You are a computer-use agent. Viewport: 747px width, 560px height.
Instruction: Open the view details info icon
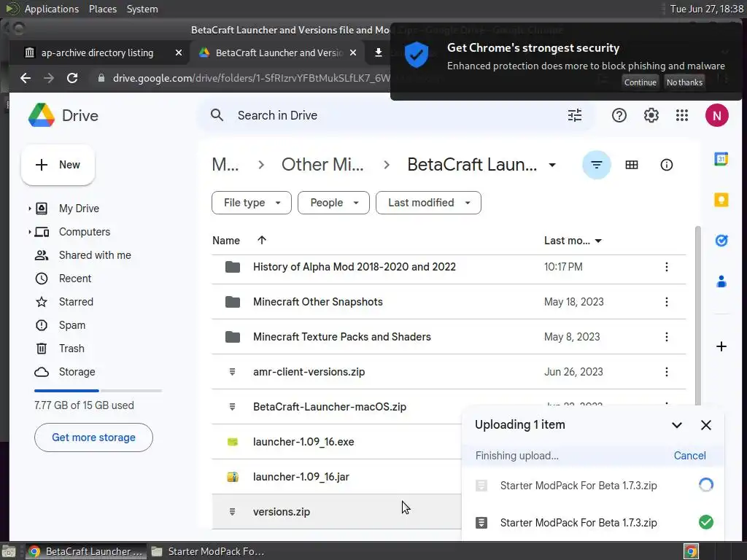coord(667,165)
